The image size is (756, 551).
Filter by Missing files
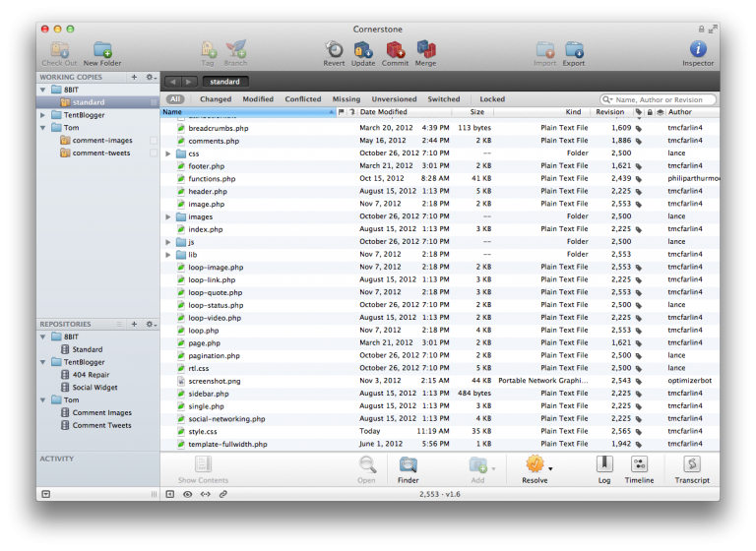[346, 99]
